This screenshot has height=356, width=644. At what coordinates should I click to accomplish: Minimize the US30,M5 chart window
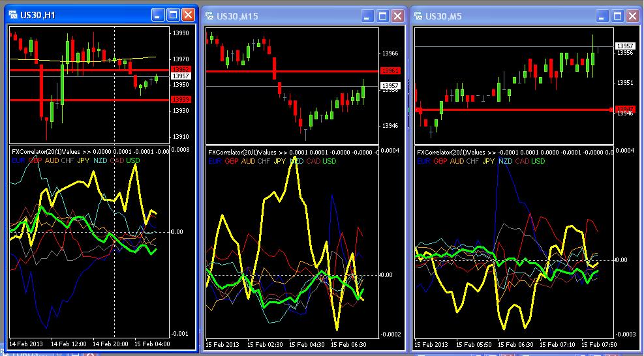pos(602,16)
